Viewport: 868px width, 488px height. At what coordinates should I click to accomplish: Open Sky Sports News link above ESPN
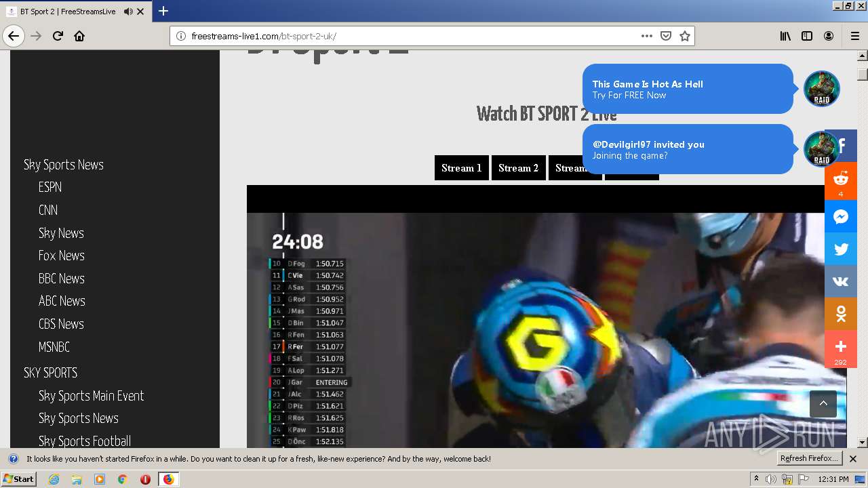(x=64, y=165)
